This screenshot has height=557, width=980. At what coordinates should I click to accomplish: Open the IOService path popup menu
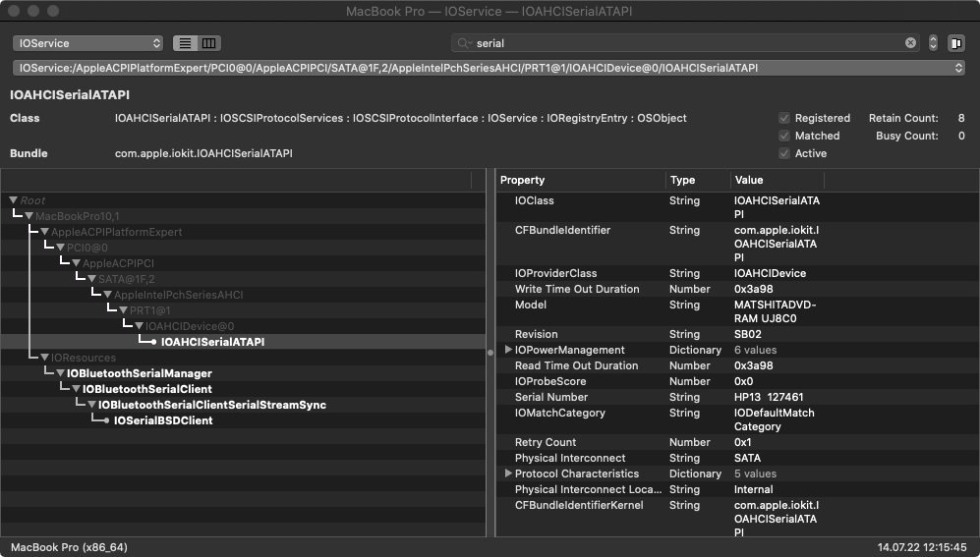[489, 68]
